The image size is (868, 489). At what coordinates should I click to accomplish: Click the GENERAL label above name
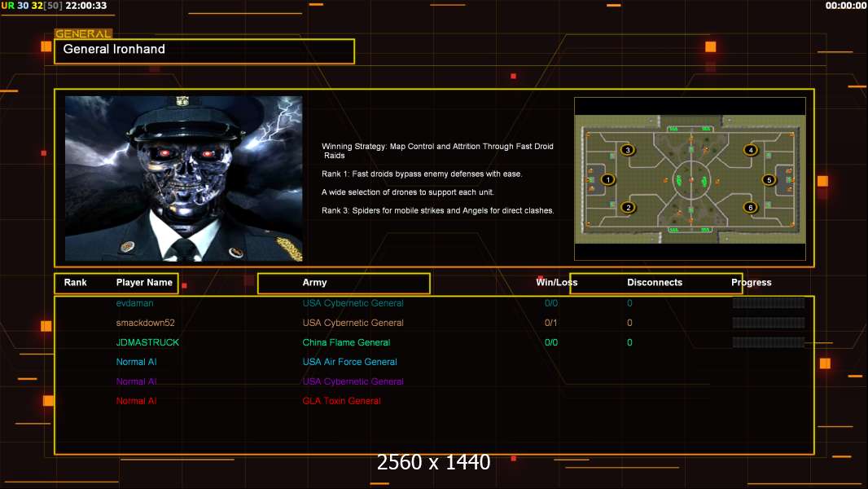(x=83, y=33)
